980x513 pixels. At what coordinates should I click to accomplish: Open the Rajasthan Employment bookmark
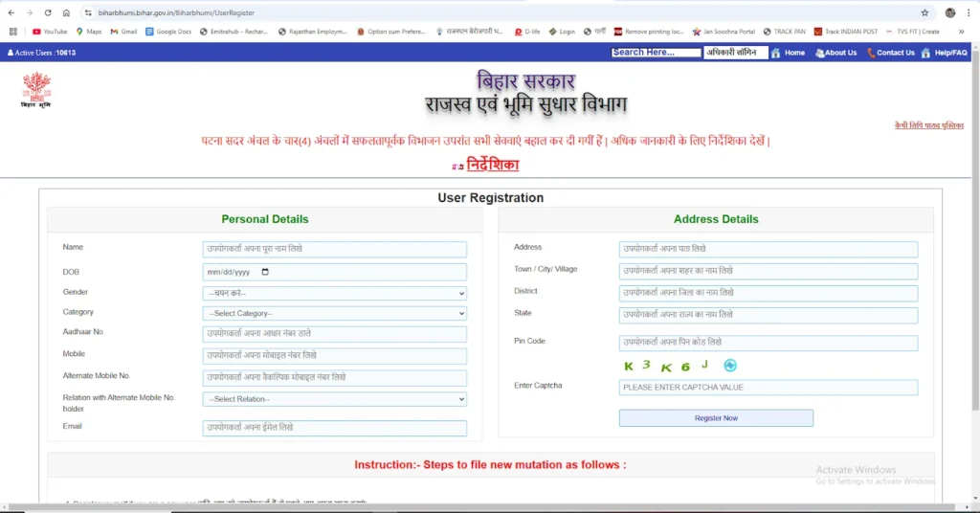click(x=313, y=32)
